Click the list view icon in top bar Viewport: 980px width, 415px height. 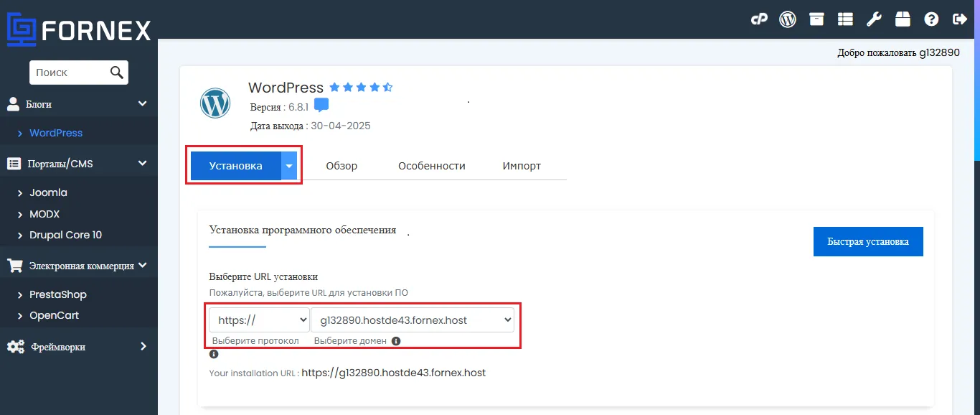845,19
